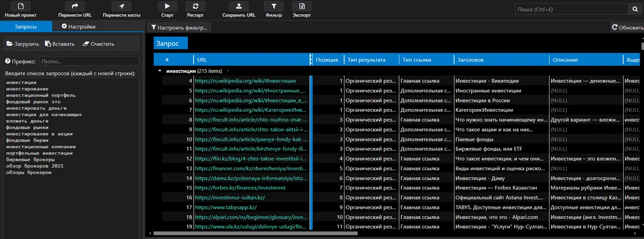
Task: Click the Рестарт refresh icon
Action: 195,6
